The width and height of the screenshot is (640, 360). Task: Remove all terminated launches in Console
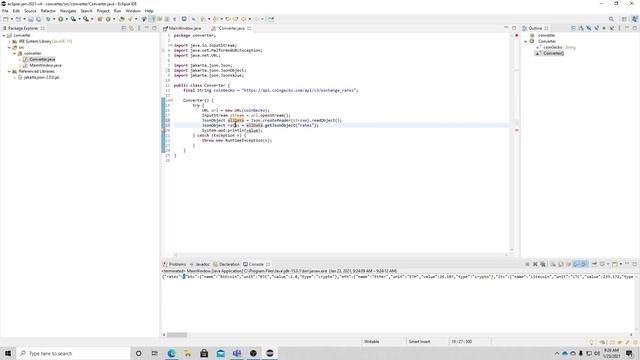tap(543, 264)
